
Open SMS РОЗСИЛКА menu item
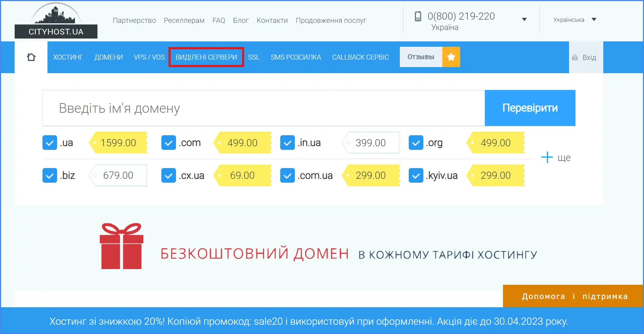[x=296, y=57]
